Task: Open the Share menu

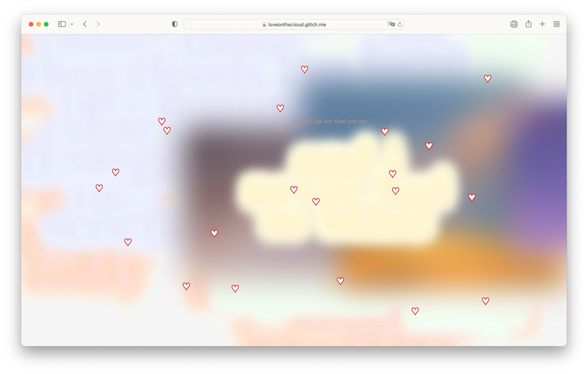Action: point(529,24)
